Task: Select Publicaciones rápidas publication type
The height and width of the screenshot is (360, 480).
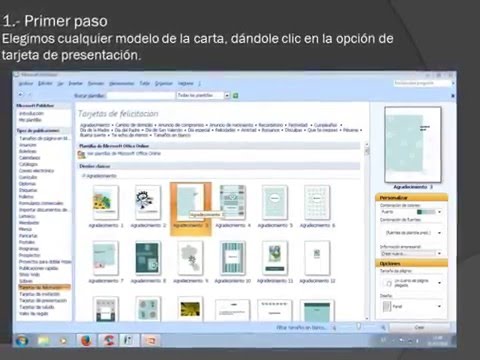Action: coord(39,268)
